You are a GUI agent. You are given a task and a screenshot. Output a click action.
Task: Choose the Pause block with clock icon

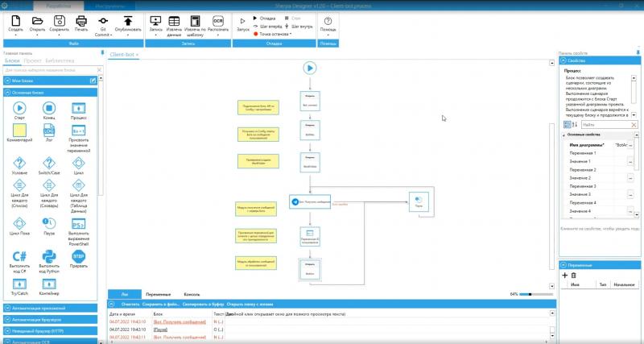click(x=49, y=223)
